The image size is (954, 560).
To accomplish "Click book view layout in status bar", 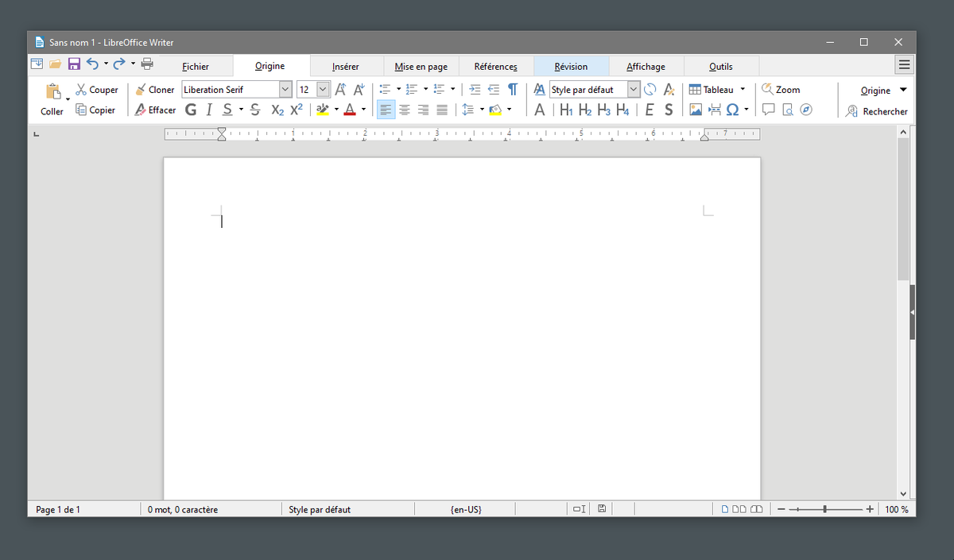I will pyautogui.click(x=756, y=509).
